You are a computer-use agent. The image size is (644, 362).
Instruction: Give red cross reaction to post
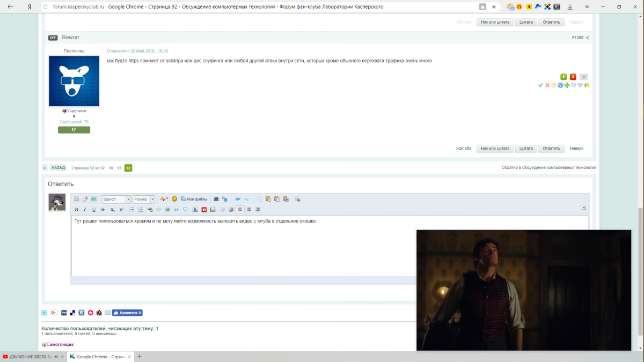point(547,85)
